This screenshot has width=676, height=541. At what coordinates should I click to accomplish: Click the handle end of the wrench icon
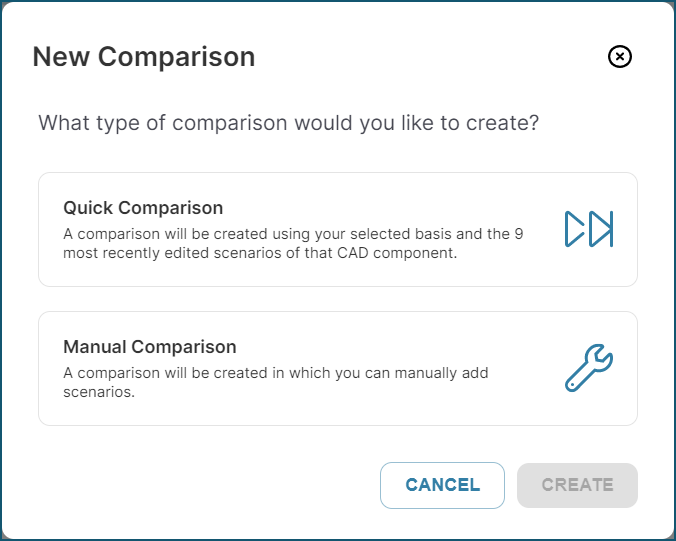point(572,385)
